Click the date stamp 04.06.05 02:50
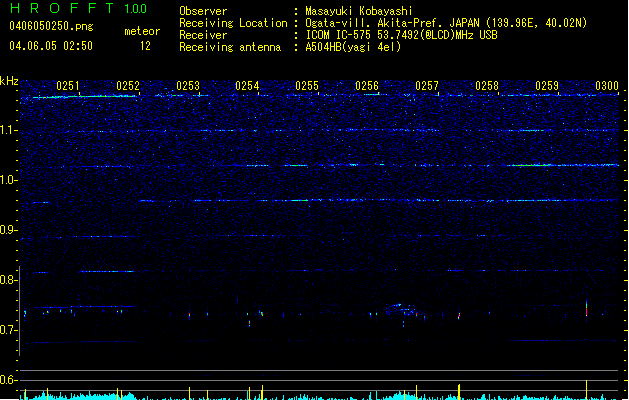The height and width of the screenshot is (400, 629). (x=51, y=46)
